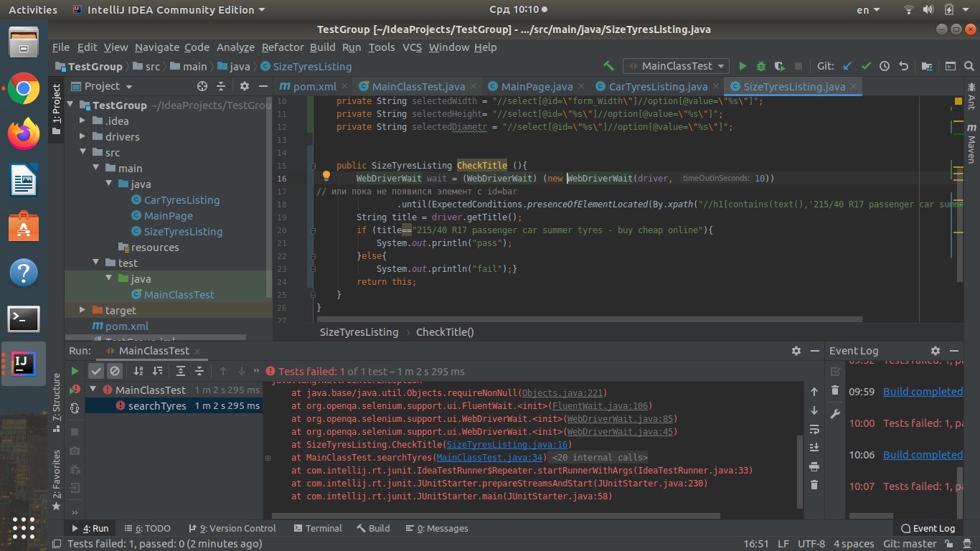Switch to the CarTyresListing.java tab

click(x=659, y=86)
